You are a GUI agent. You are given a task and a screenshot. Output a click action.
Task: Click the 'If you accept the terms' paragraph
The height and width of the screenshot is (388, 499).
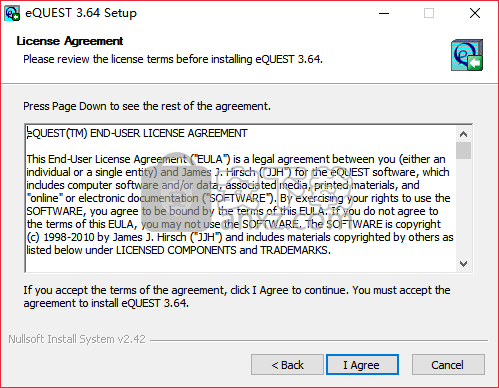click(x=237, y=297)
